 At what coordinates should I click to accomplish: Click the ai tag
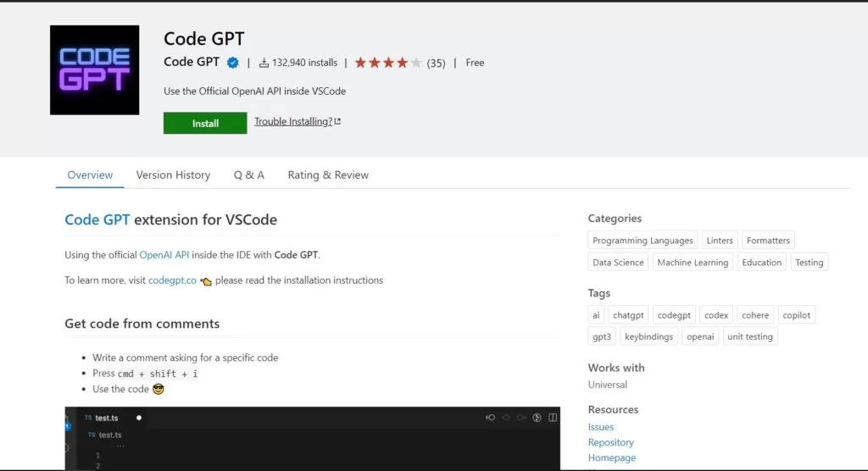596,315
